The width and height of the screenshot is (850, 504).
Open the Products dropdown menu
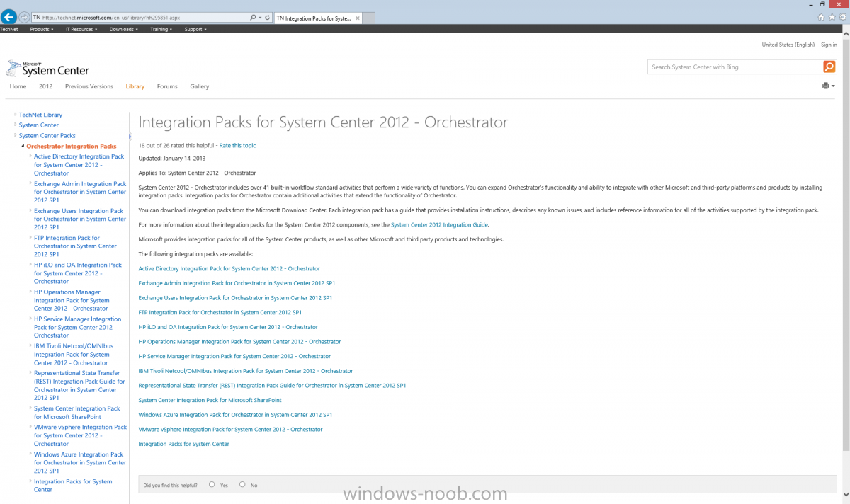click(42, 30)
